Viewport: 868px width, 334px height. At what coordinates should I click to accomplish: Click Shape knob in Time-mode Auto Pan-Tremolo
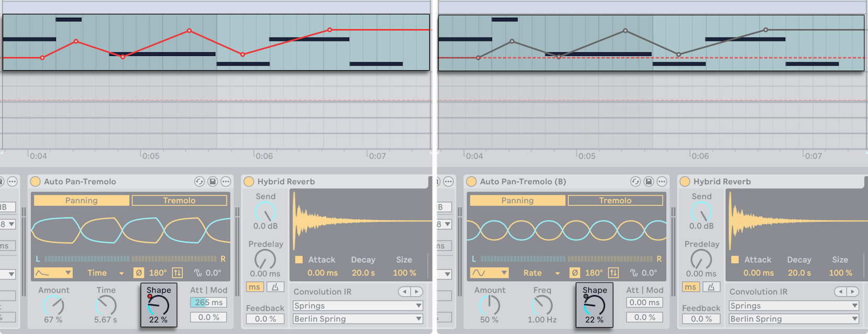tap(158, 305)
